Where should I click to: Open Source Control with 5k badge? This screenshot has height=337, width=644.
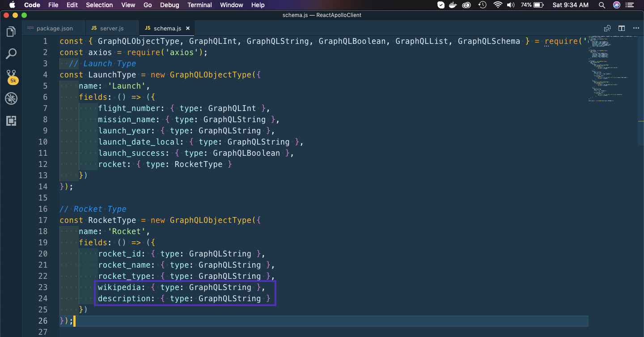point(11,76)
